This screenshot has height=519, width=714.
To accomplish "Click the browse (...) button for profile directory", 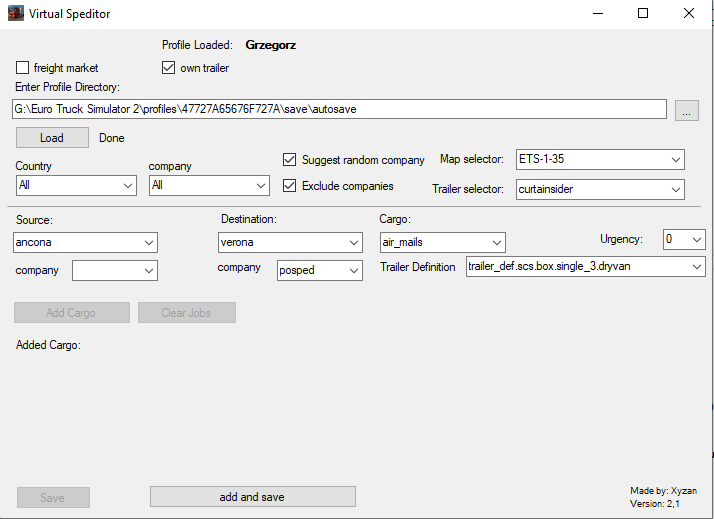I will click(686, 111).
